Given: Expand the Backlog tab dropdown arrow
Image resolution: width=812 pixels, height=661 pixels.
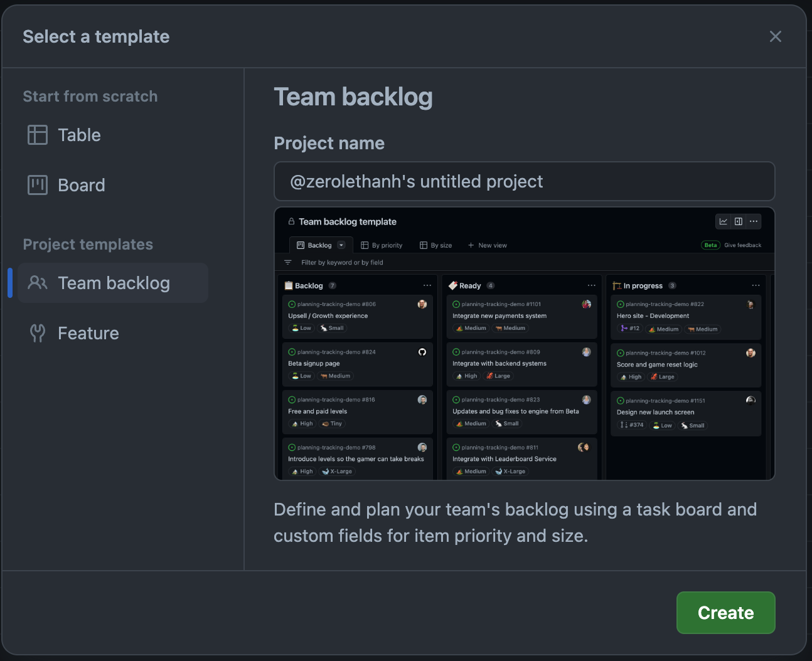Looking at the screenshot, I should point(341,245).
